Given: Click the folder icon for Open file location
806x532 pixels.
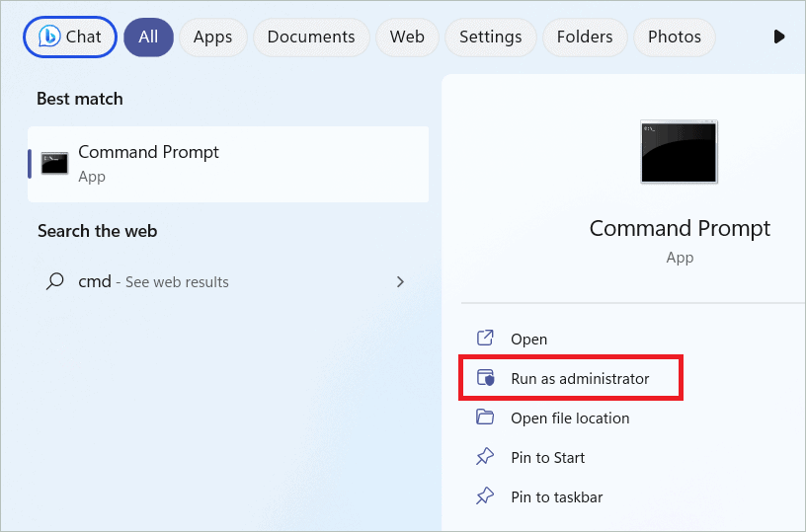Looking at the screenshot, I should 485,417.
